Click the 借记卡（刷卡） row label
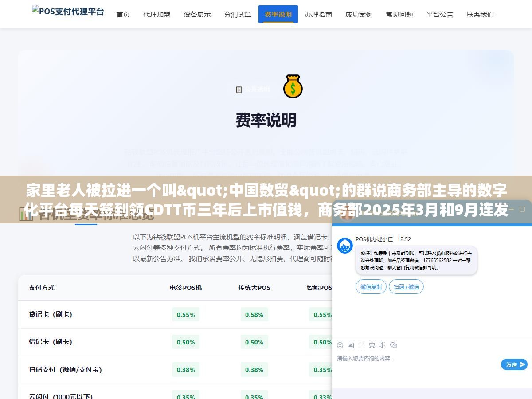This screenshot has width=532, height=399. tap(50, 342)
